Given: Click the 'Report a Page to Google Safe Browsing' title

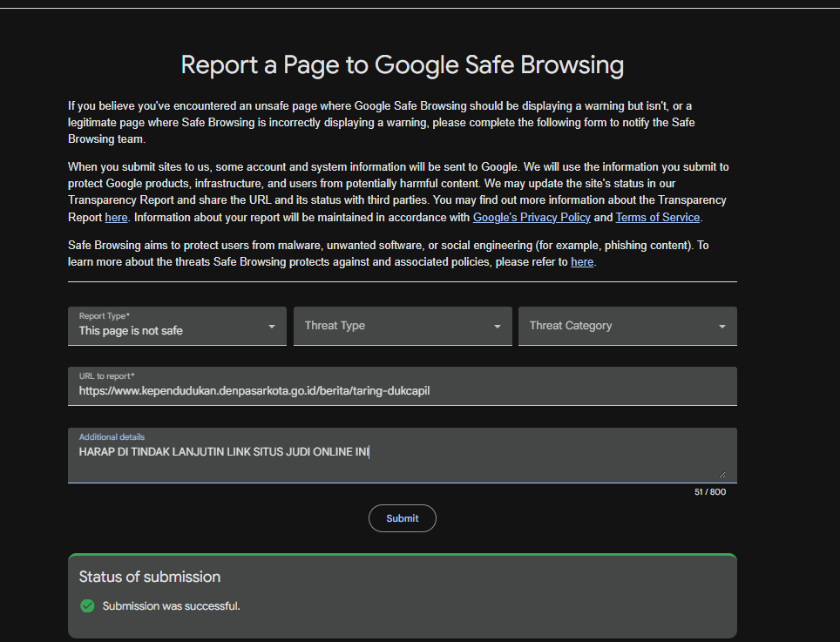Looking at the screenshot, I should click(x=403, y=65).
